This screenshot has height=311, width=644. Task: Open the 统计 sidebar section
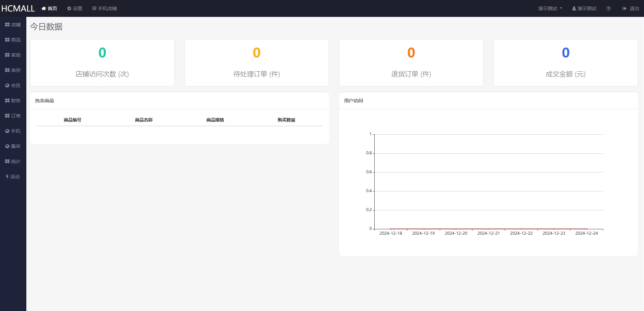pyautogui.click(x=13, y=161)
